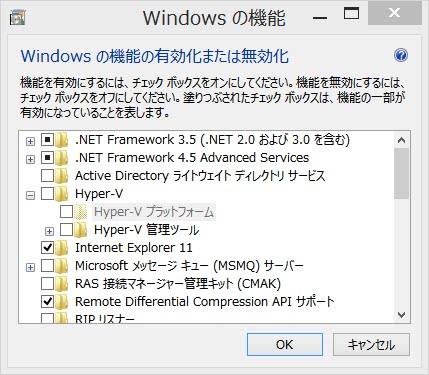Click scrollbar down arrow in feature list
429x375 pixels.
pyautogui.click(x=402, y=314)
